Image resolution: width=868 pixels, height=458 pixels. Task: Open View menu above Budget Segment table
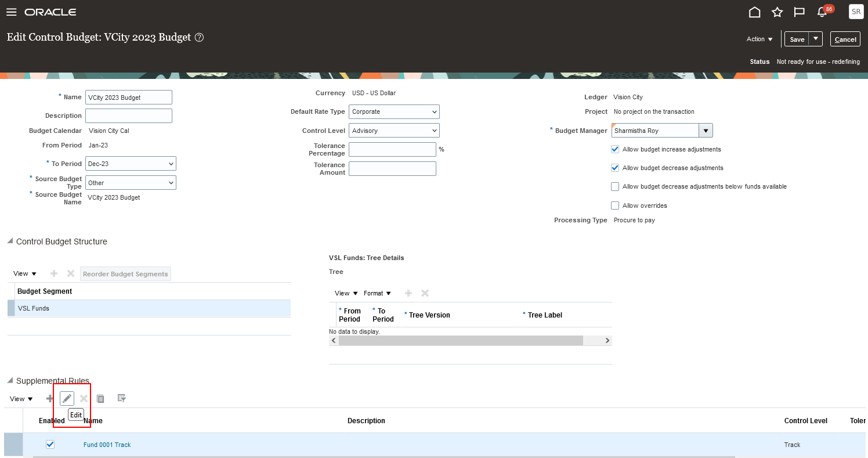25,273
